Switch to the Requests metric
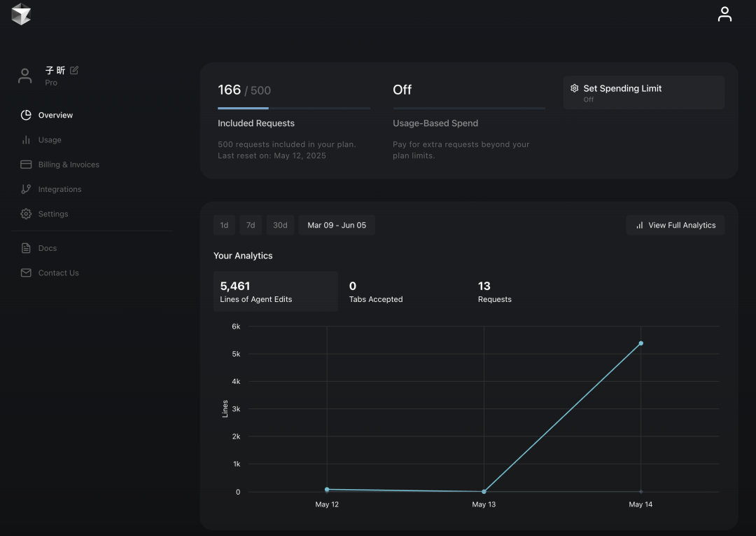Viewport: 756px width, 536px height. pyautogui.click(x=494, y=291)
